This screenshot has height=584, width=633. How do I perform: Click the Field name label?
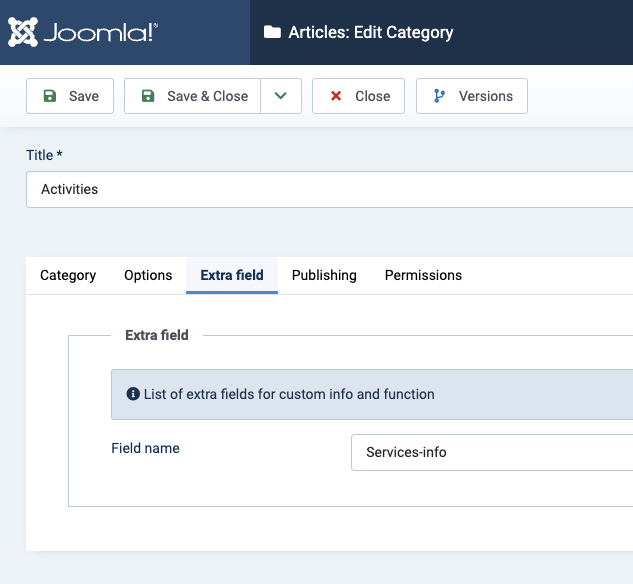145,448
